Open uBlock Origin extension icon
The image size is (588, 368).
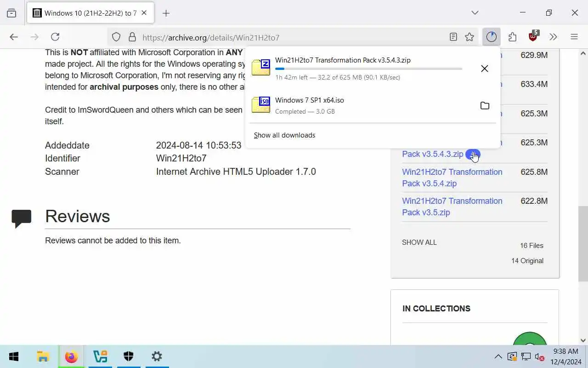point(533,37)
